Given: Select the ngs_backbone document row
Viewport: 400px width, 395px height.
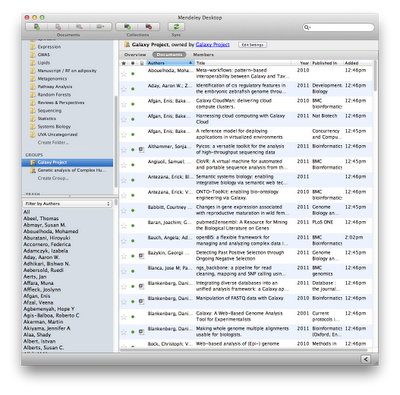Looking at the screenshot, I should tap(247, 271).
